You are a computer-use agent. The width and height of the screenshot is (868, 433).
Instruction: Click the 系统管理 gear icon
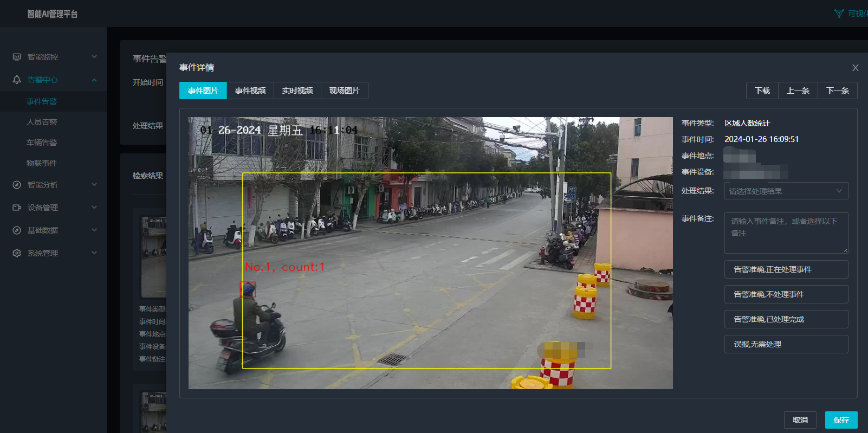(17, 253)
